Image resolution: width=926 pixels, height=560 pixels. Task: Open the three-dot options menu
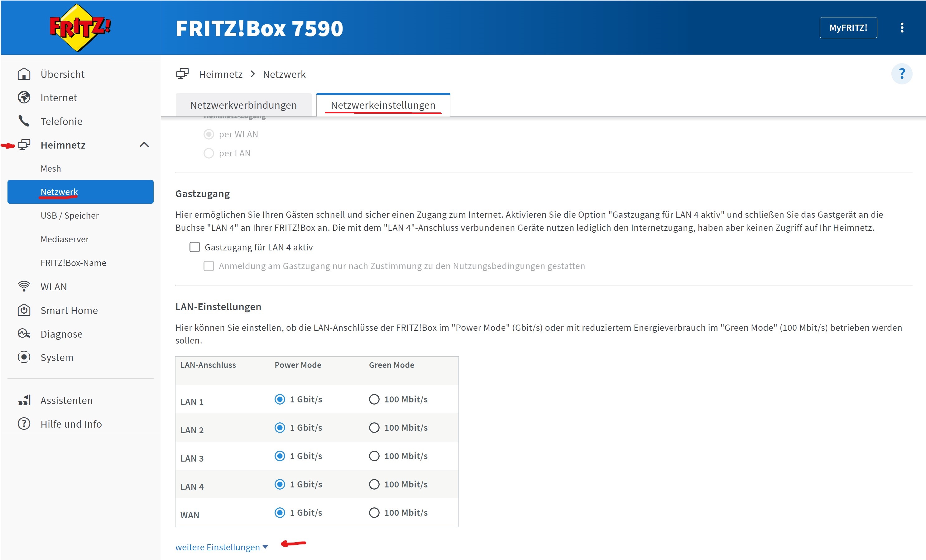pos(902,27)
